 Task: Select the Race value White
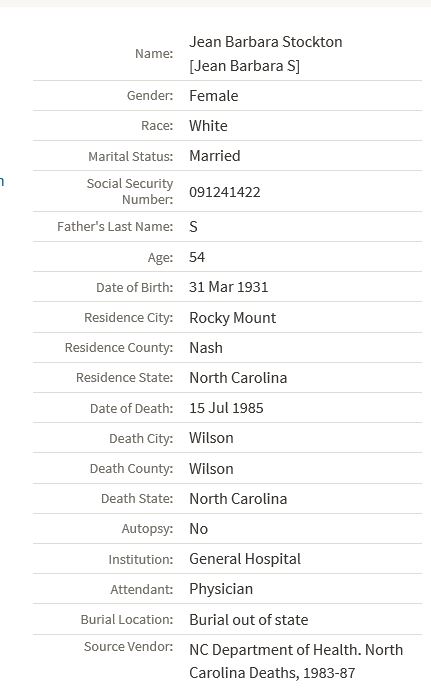(x=208, y=126)
